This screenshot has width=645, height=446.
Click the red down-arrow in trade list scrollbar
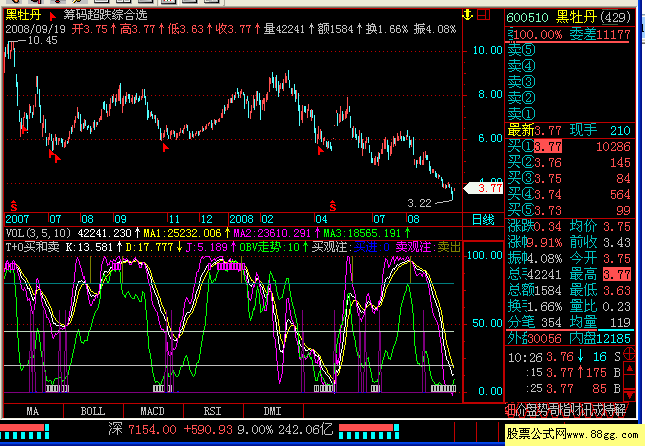pyautogui.click(x=629, y=396)
